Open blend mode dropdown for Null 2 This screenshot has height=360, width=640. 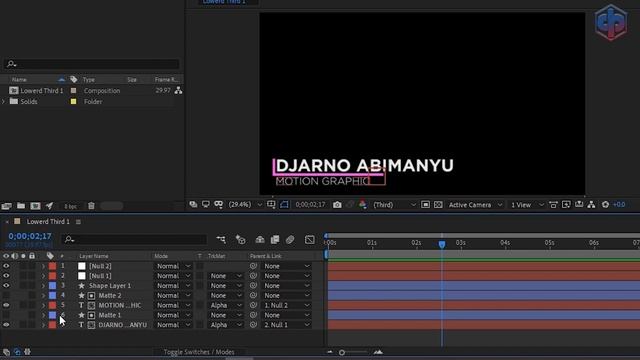tap(173, 266)
